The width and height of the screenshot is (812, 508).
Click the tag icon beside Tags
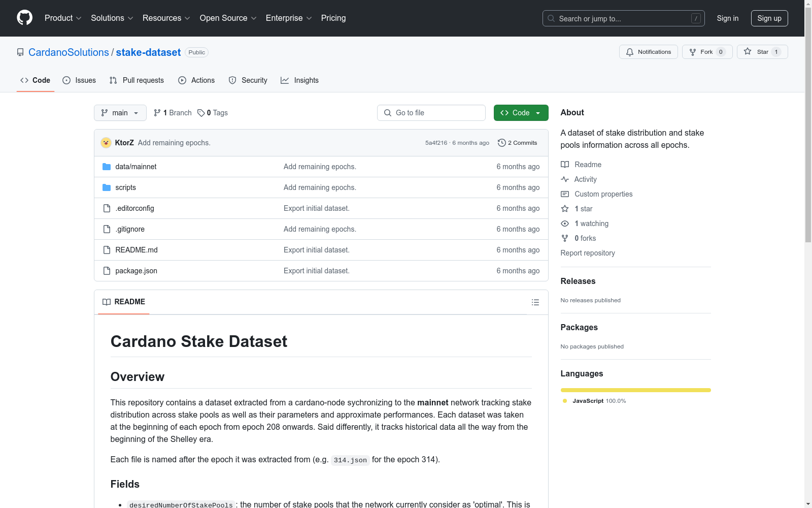click(x=201, y=113)
